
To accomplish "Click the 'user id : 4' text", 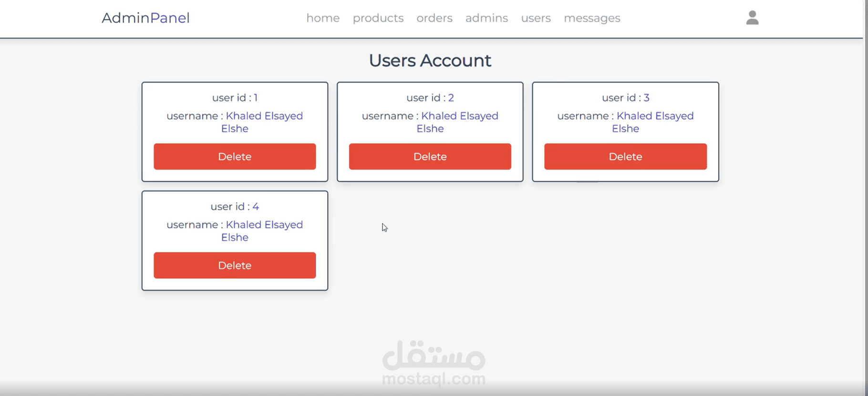I will [235, 206].
